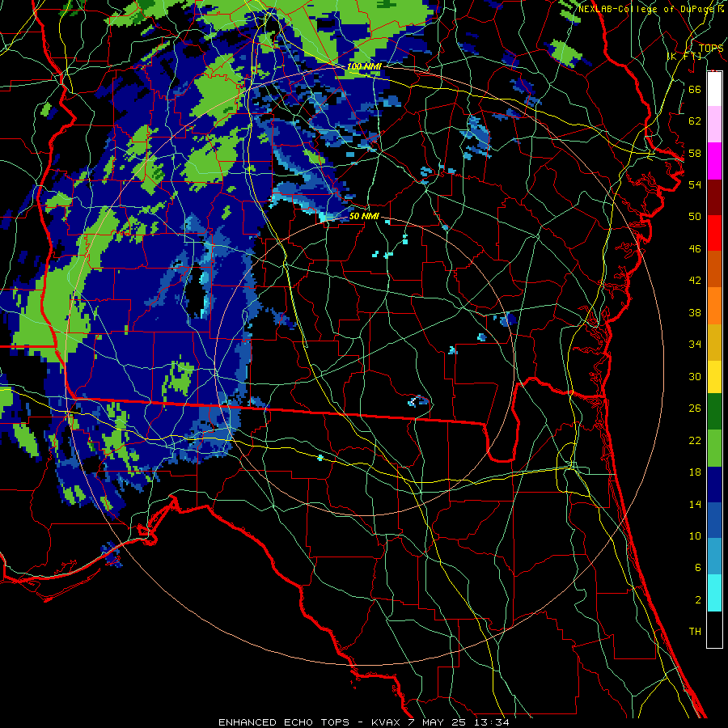Screen dimensions: 728x728
Task: Click the legend value "2"
Action: tap(698, 600)
